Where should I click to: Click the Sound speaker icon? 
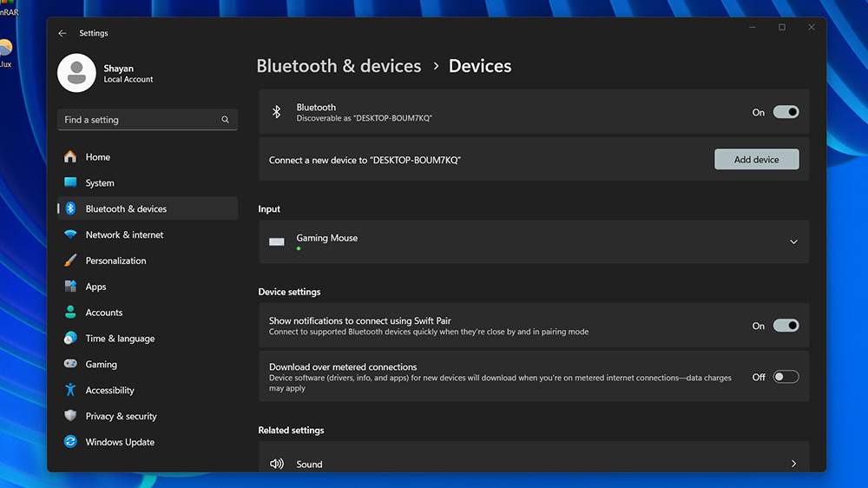277,464
